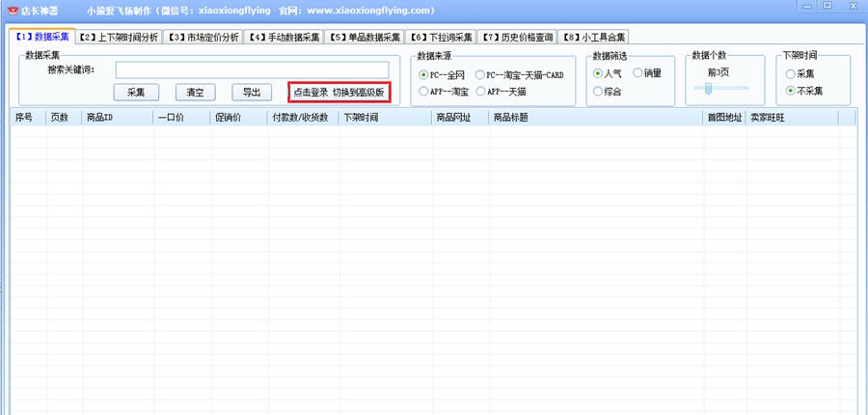This screenshot has height=415, width=868.
Task: Click 点击登录 切换到高级版 link
Action: tap(339, 93)
